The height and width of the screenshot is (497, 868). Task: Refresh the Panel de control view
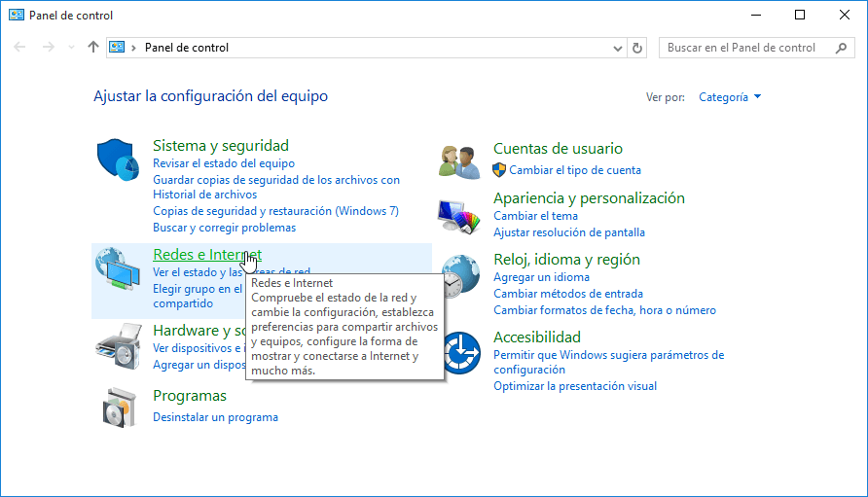(x=637, y=49)
